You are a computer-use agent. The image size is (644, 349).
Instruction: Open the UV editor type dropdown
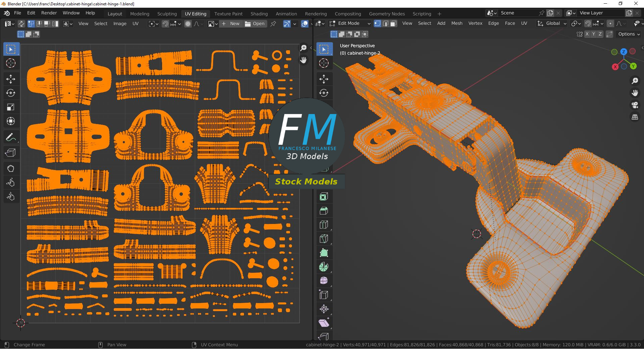(9, 24)
